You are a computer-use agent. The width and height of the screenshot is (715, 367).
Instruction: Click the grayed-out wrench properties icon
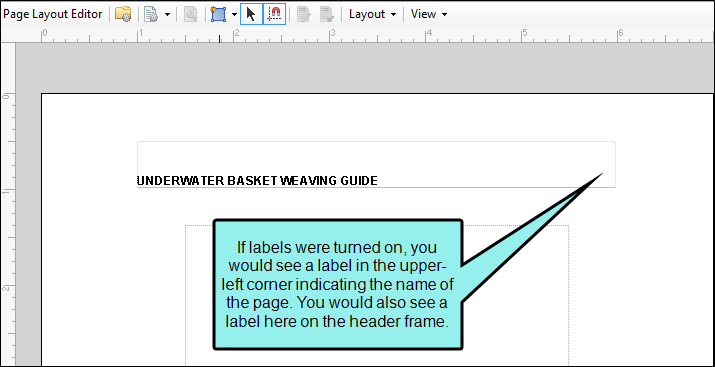[x=191, y=14]
